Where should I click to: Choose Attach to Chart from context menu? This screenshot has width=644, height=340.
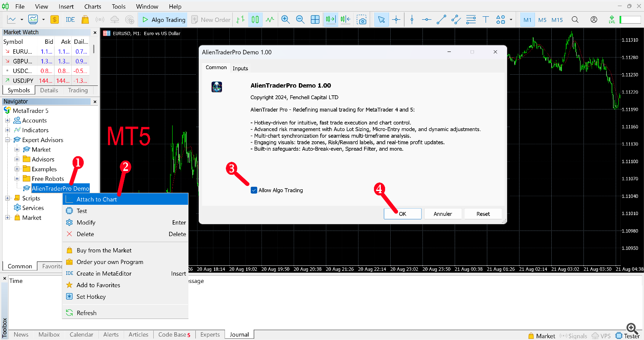pyautogui.click(x=125, y=199)
